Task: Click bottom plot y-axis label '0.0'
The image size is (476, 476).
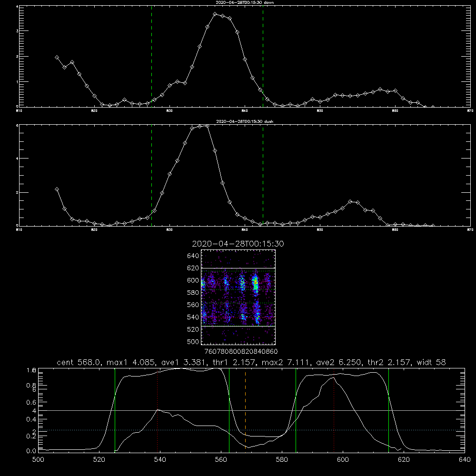Action: coord(31,451)
